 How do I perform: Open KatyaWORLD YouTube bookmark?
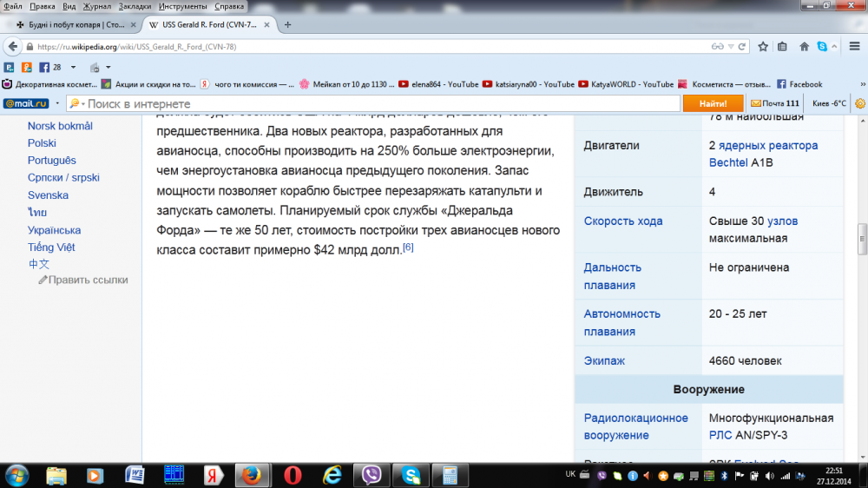point(626,84)
